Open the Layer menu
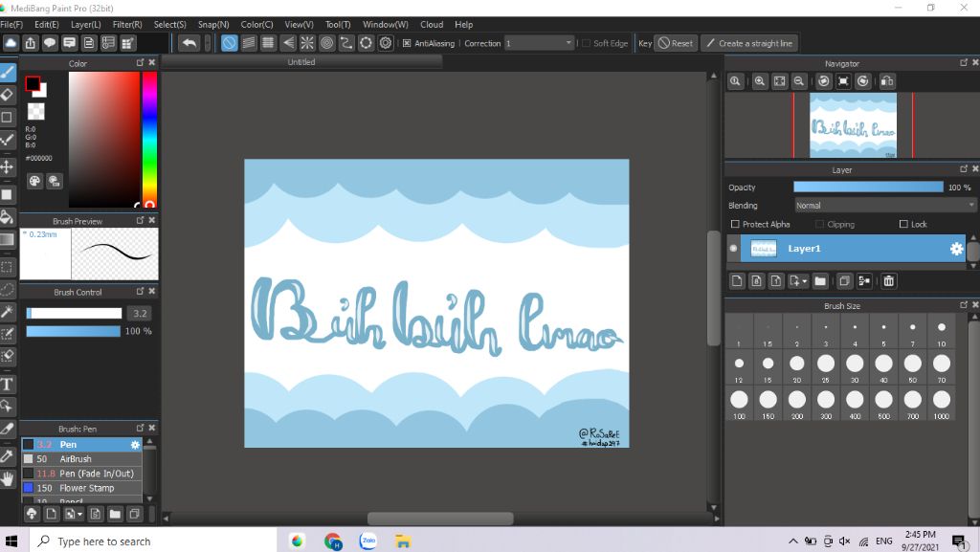 point(85,24)
